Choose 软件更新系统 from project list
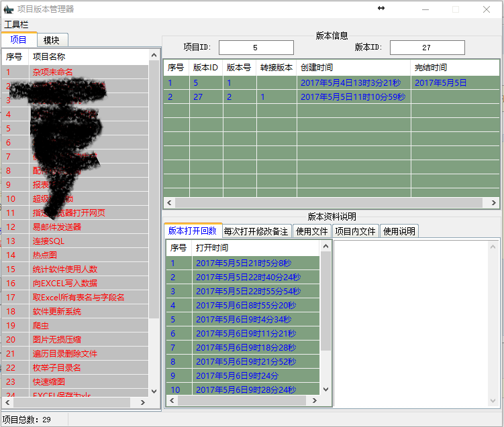 (57, 312)
